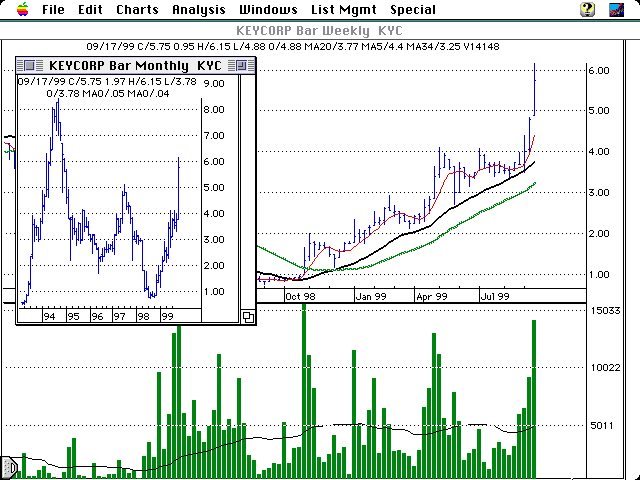
Task: Click the 99 year label in Monthly chart
Action: point(167,316)
